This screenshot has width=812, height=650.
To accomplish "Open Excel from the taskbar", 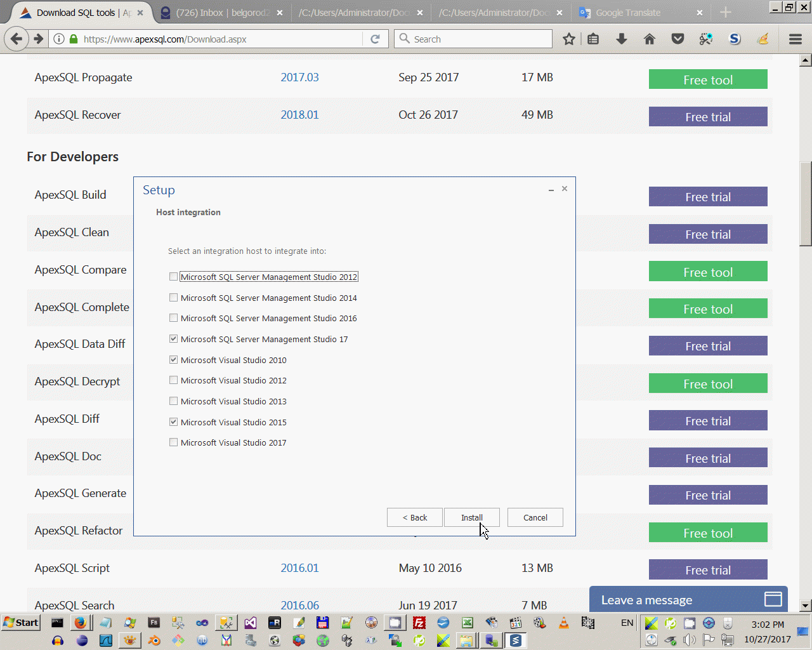I will (x=468, y=623).
